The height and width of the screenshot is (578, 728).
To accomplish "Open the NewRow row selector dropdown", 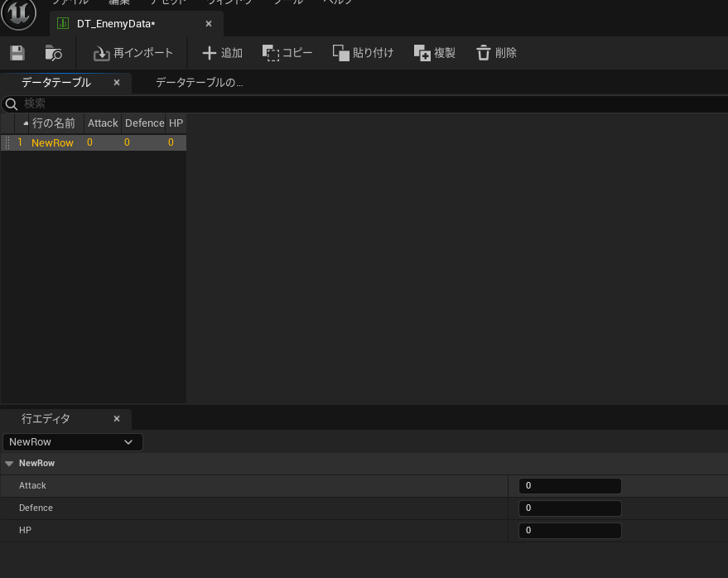I will 73,441.
